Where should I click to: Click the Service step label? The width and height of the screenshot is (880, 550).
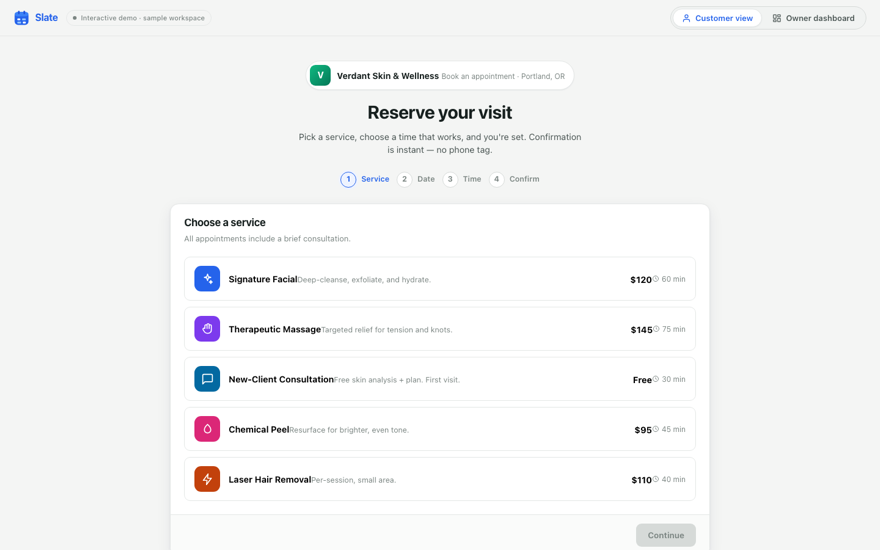coord(375,179)
